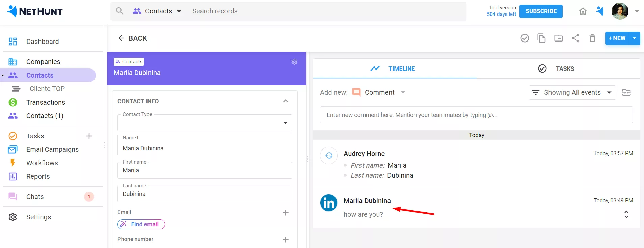The height and width of the screenshot is (248, 644).
Task: Open the home icon in header
Action: click(x=583, y=11)
